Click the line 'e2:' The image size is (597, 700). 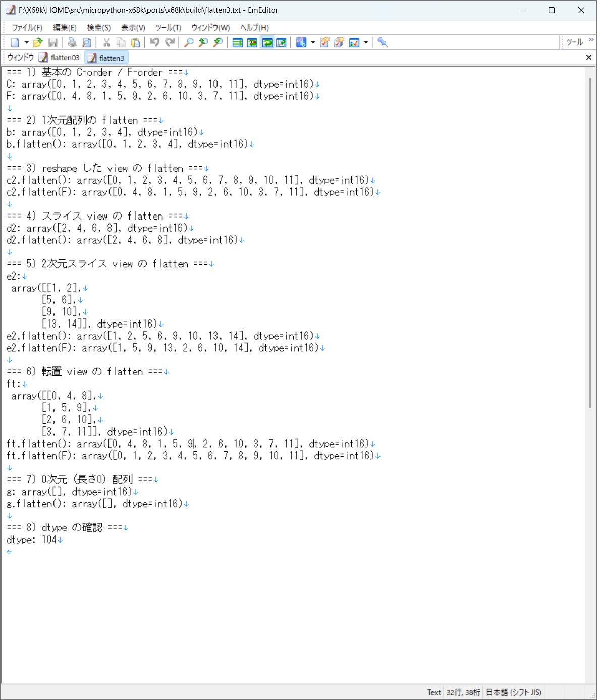(x=14, y=276)
